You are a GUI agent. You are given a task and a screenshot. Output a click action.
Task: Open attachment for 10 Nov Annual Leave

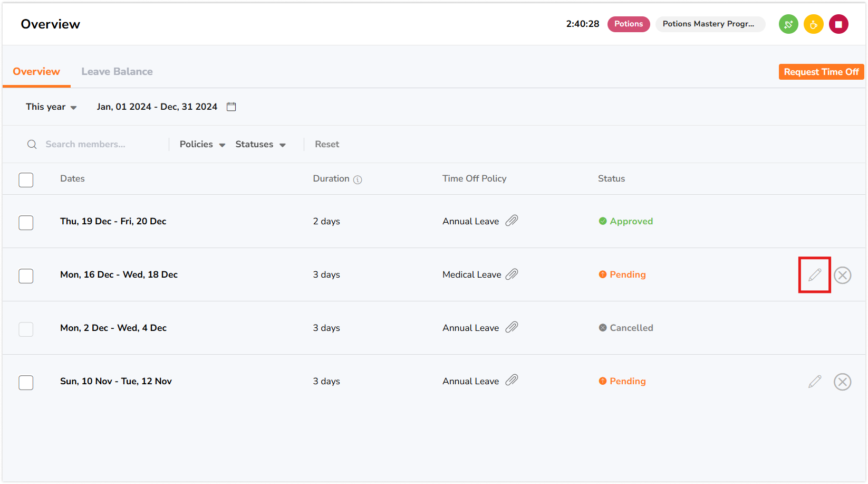click(x=512, y=380)
